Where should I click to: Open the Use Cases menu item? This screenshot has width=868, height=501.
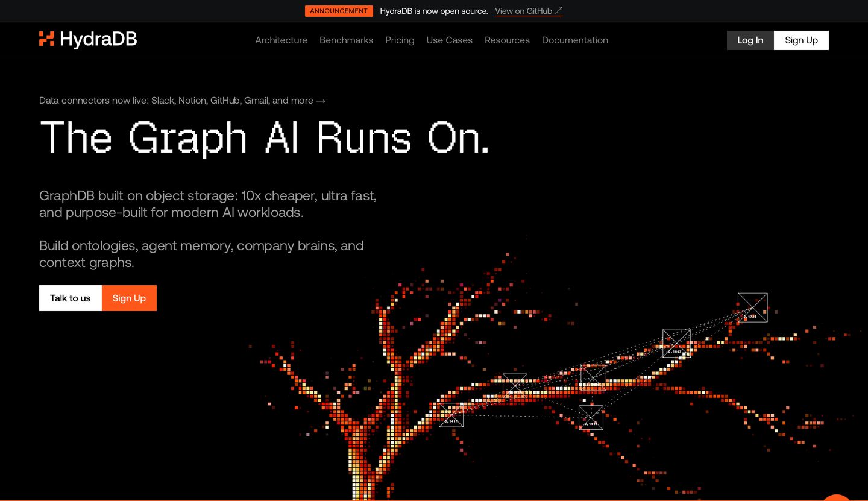coord(449,40)
